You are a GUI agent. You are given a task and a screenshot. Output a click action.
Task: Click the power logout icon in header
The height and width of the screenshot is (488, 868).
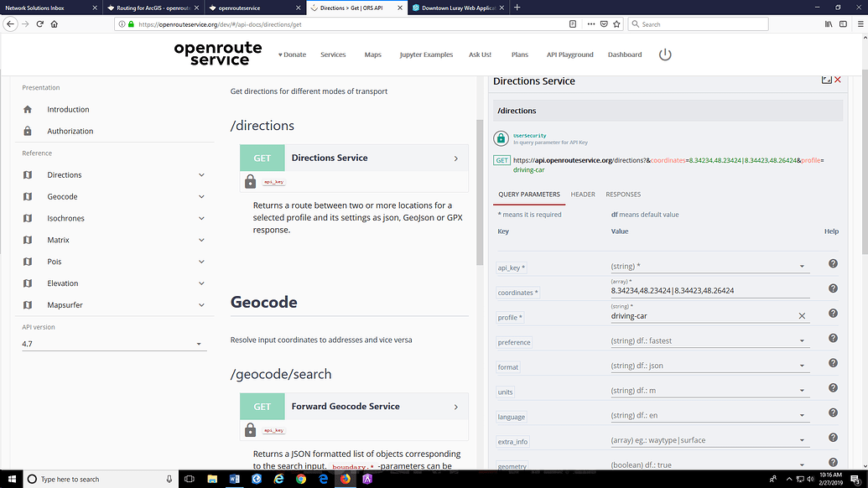[665, 55]
